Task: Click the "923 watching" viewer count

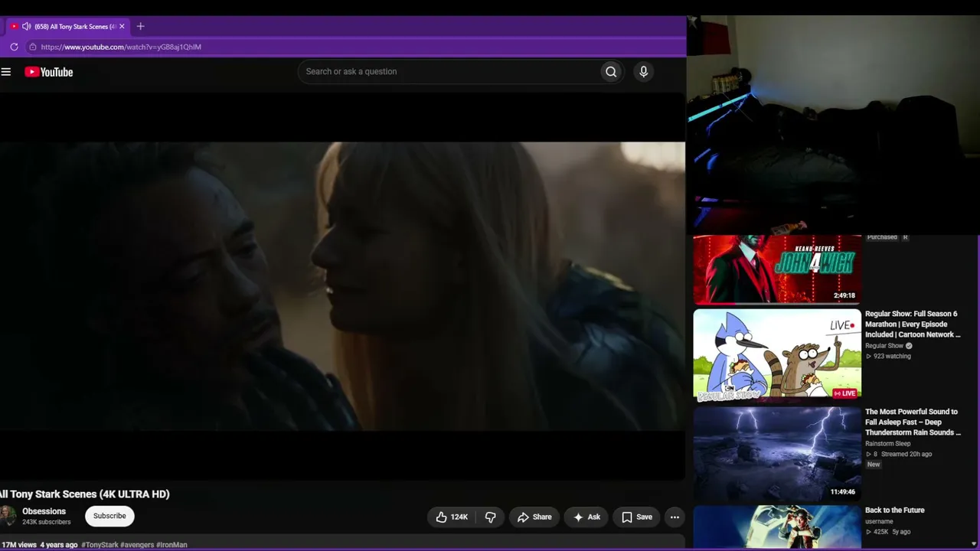Action: 892,357
